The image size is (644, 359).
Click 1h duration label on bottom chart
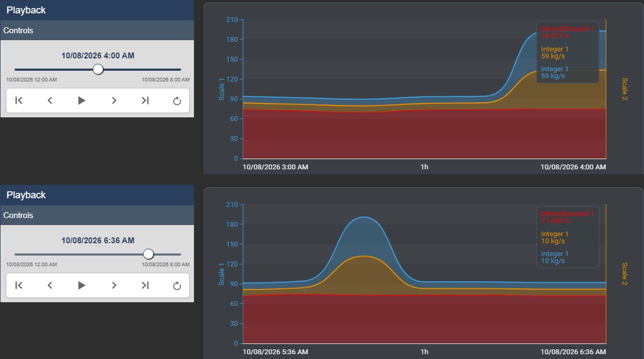pos(424,352)
